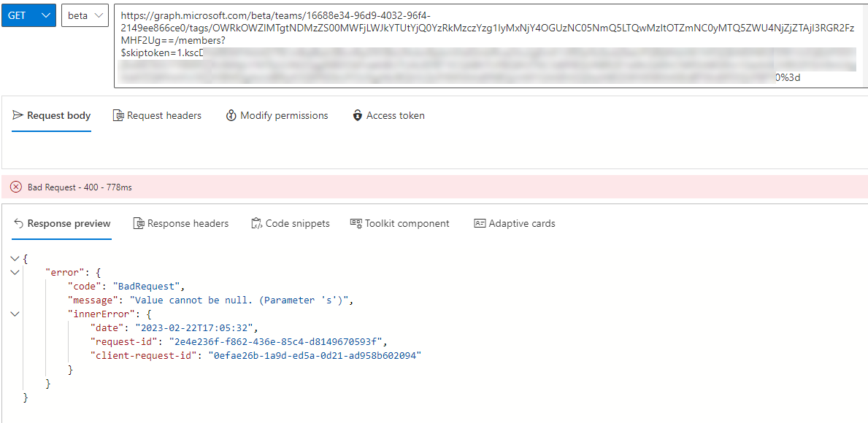Click the Access token lock icon
868x423 pixels.
point(357,115)
